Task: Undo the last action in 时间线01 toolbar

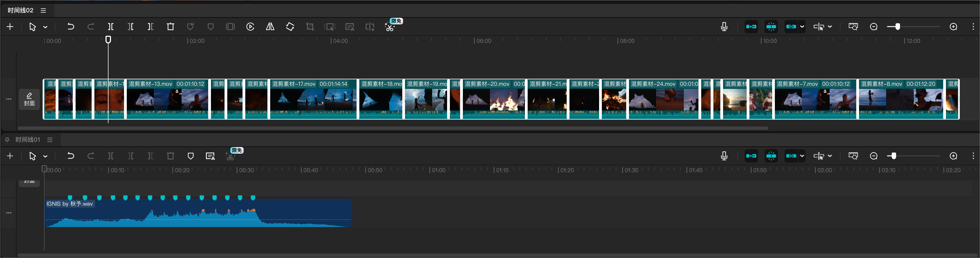Action: pyautogui.click(x=71, y=156)
